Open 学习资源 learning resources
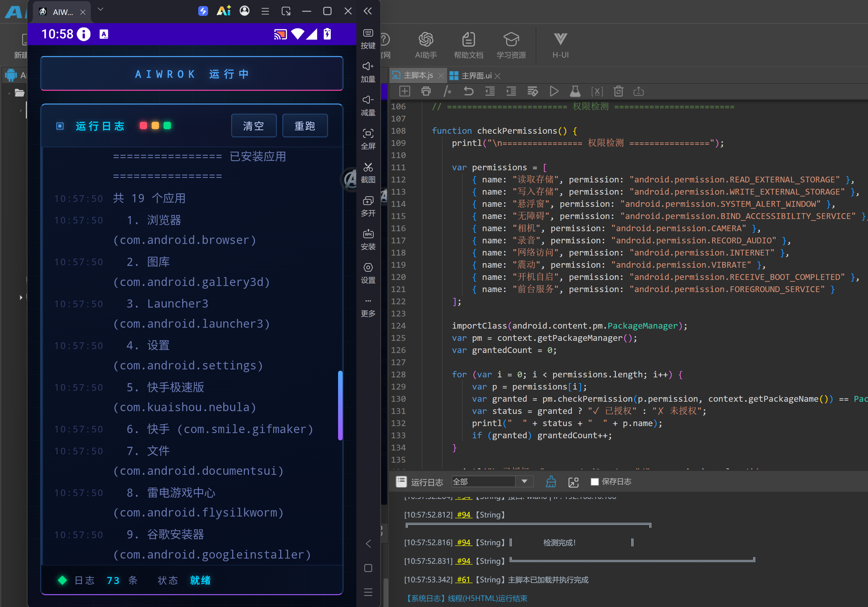Image resolution: width=868 pixels, height=607 pixels. point(511,45)
